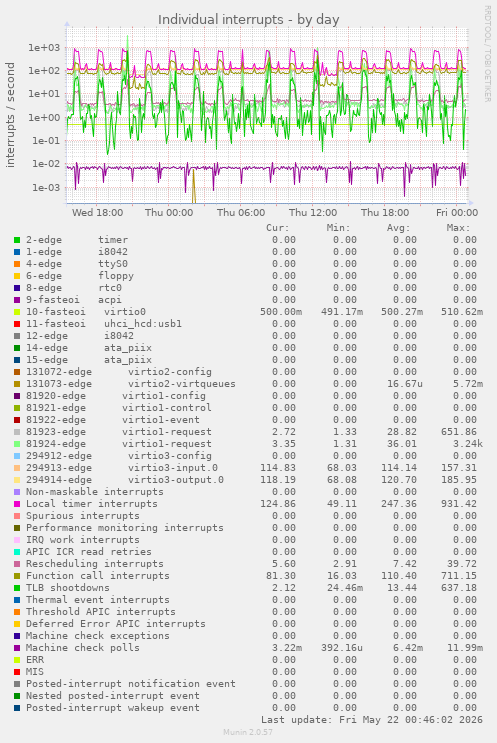
Task: Click the pink Rescheduling interrupts swatch
Action: [x=17, y=564]
